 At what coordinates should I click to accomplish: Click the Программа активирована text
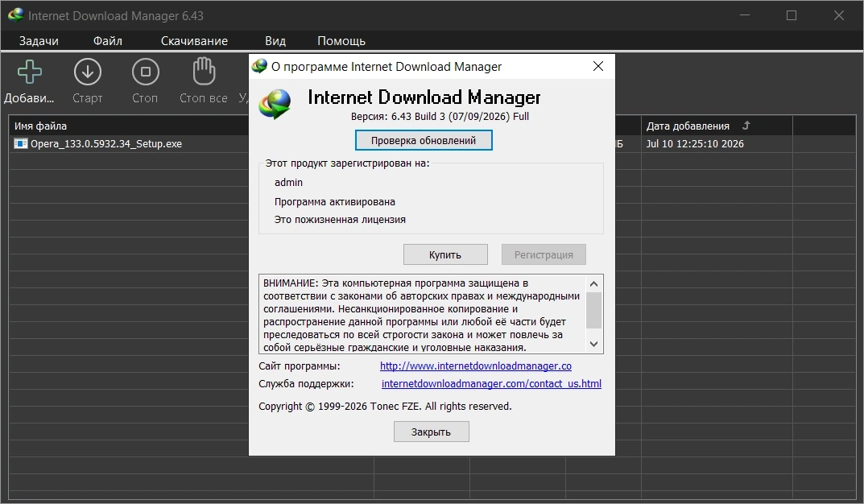334,201
